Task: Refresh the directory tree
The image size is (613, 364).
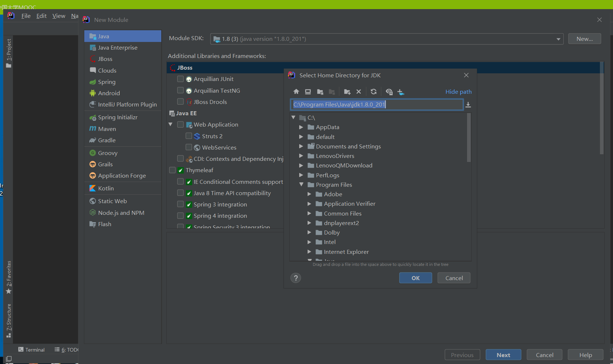Action: point(374,92)
